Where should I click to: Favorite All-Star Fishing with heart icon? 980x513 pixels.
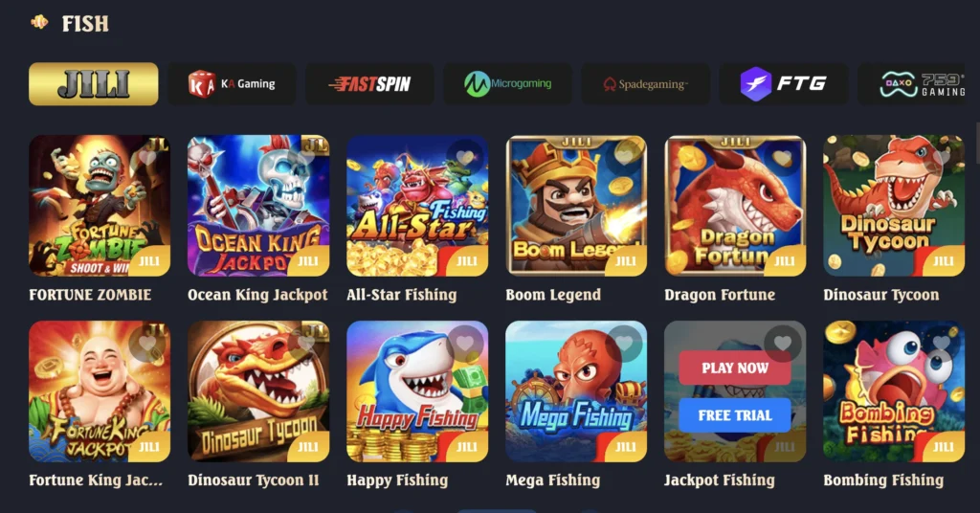tap(464, 157)
